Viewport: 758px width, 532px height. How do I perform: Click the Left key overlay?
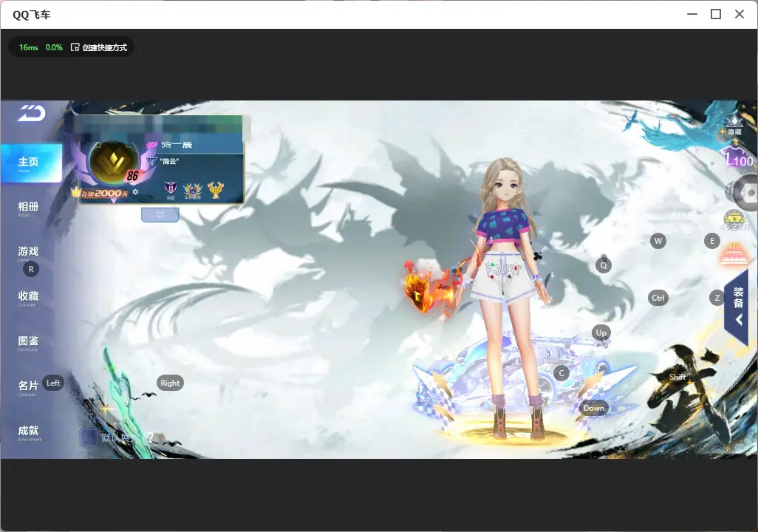(x=53, y=383)
